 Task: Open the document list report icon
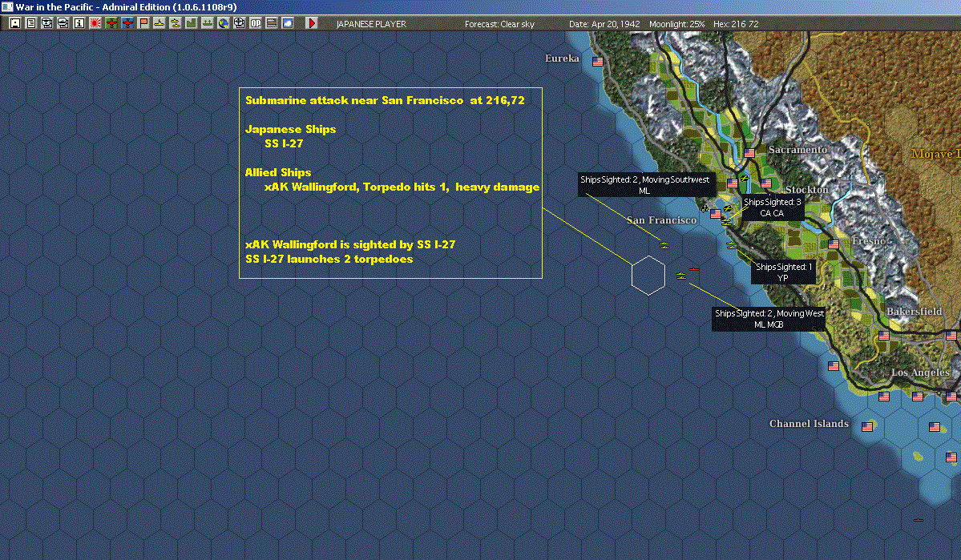pyautogui.click(x=30, y=23)
